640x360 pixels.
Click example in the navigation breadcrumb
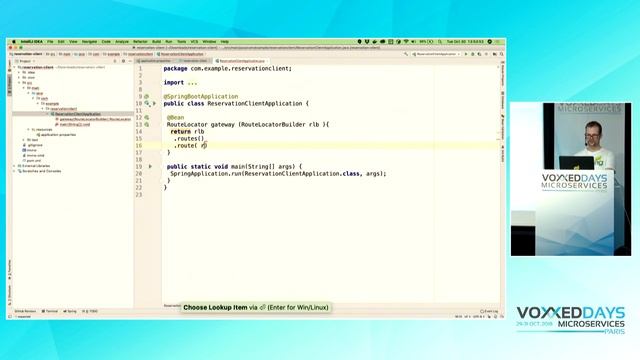coord(111,54)
